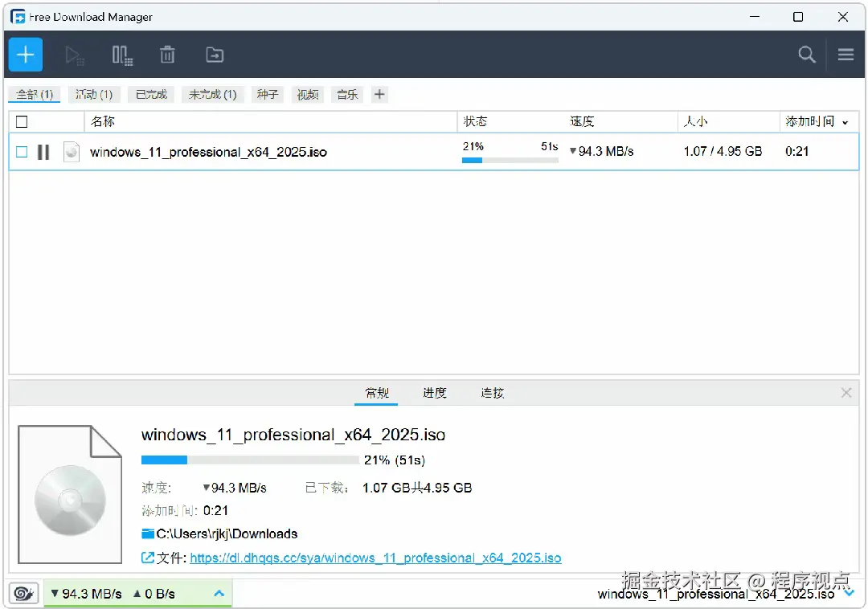Viewport: 868px width, 609px height.
Task: Start selected downloads via play icon
Action: [74, 55]
